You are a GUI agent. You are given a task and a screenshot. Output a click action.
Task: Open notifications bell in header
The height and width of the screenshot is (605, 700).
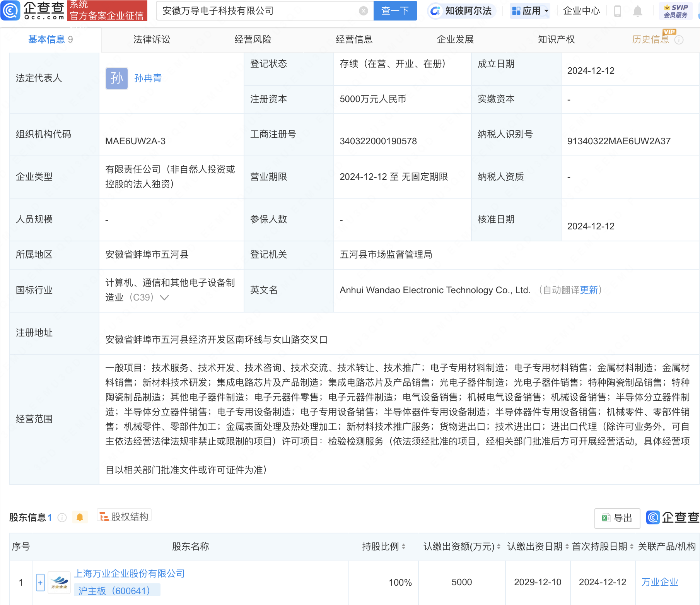tap(638, 11)
